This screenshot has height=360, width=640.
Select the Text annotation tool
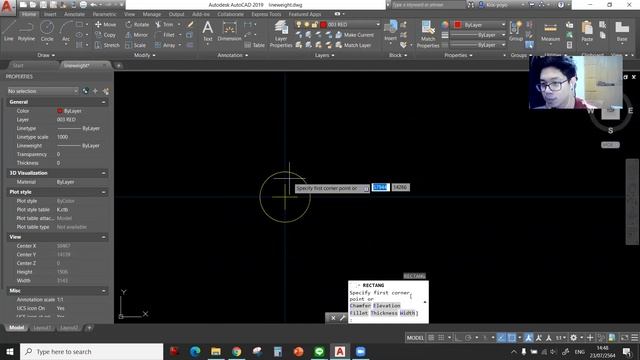pos(207,31)
